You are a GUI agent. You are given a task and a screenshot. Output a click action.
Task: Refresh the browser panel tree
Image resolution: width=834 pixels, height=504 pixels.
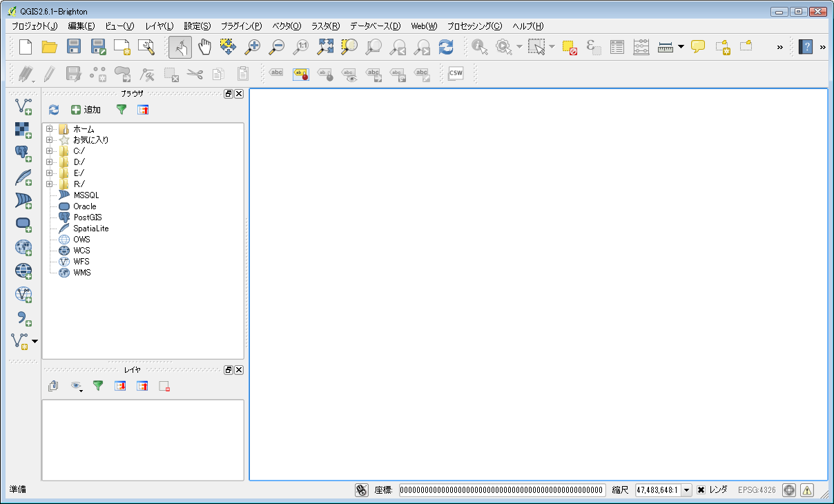pos(54,109)
